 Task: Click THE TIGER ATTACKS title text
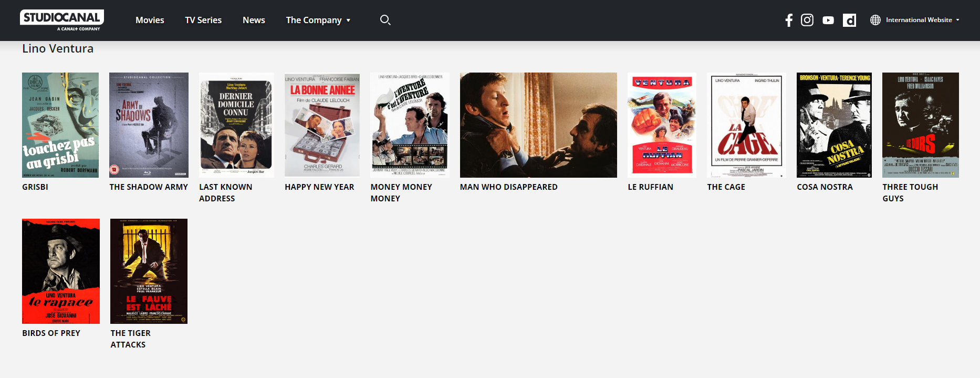(130, 339)
